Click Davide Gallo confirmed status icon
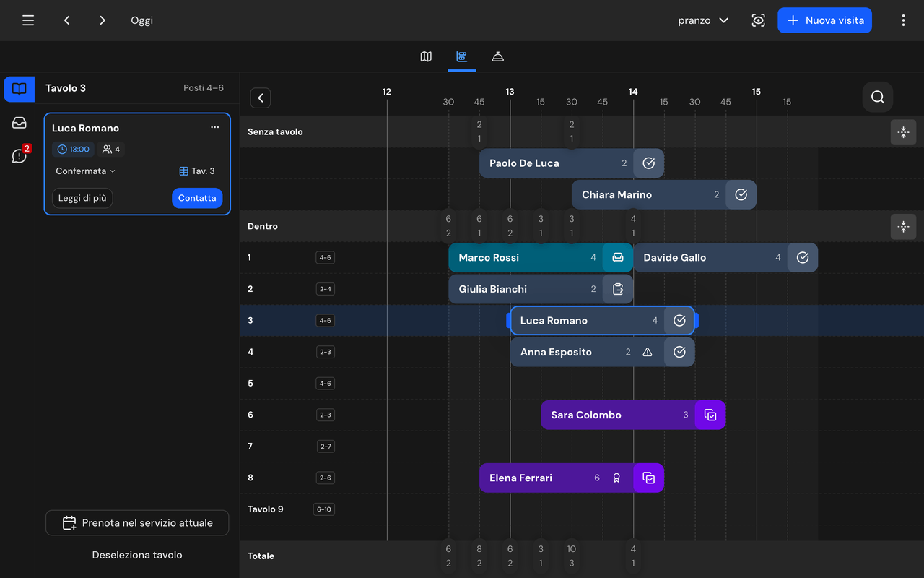 coord(803,257)
